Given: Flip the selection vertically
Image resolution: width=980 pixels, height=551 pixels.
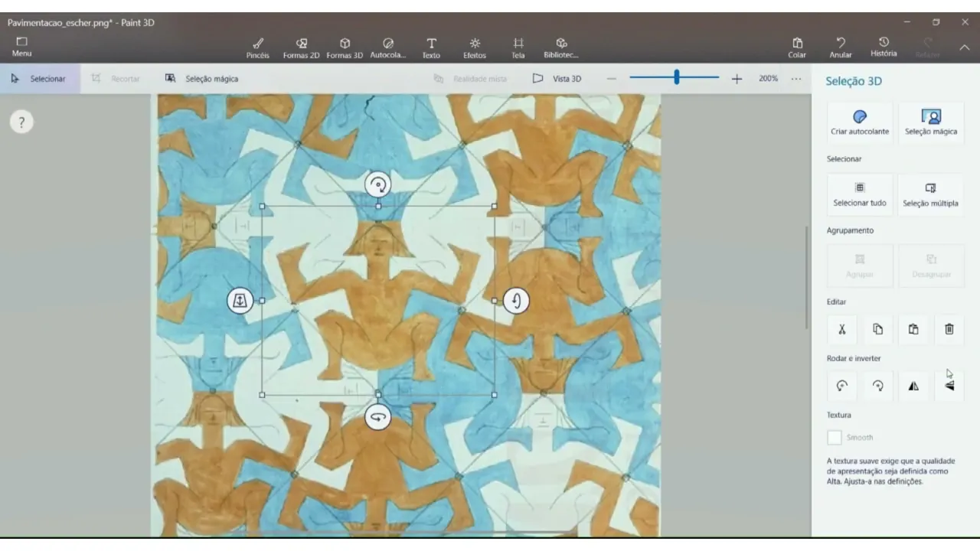Looking at the screenshot, I should (x=949, y=386).
